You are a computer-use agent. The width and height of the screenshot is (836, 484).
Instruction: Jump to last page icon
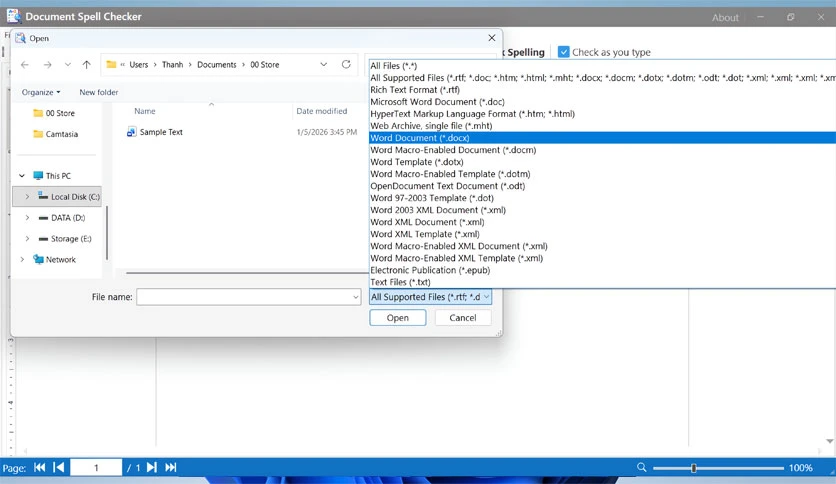tap(171, 467)
